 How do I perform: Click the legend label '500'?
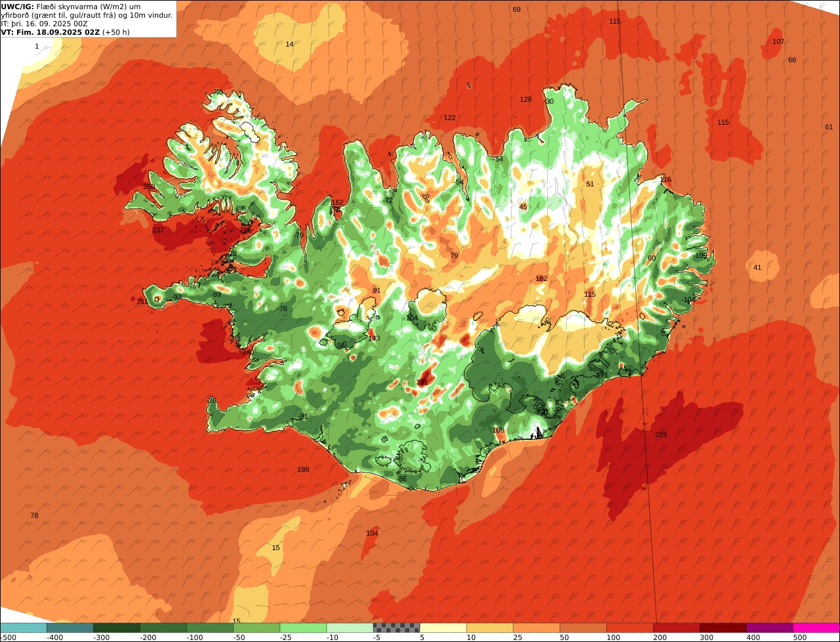(799, 637)
